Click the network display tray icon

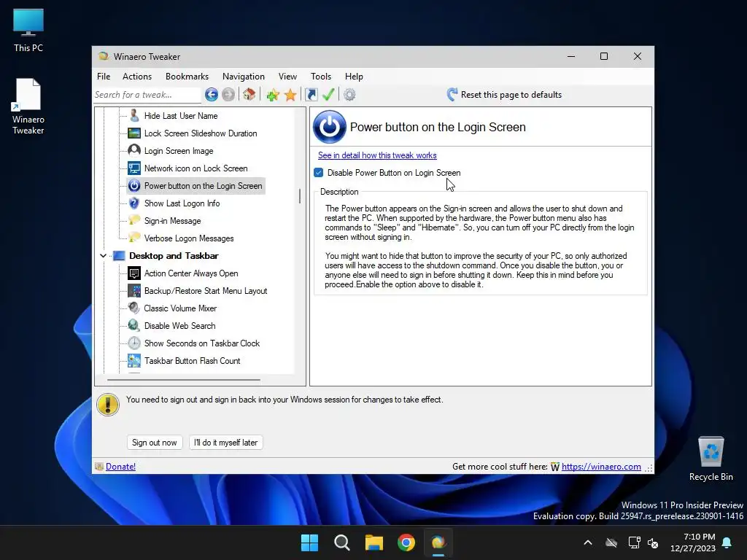(634, 542)
